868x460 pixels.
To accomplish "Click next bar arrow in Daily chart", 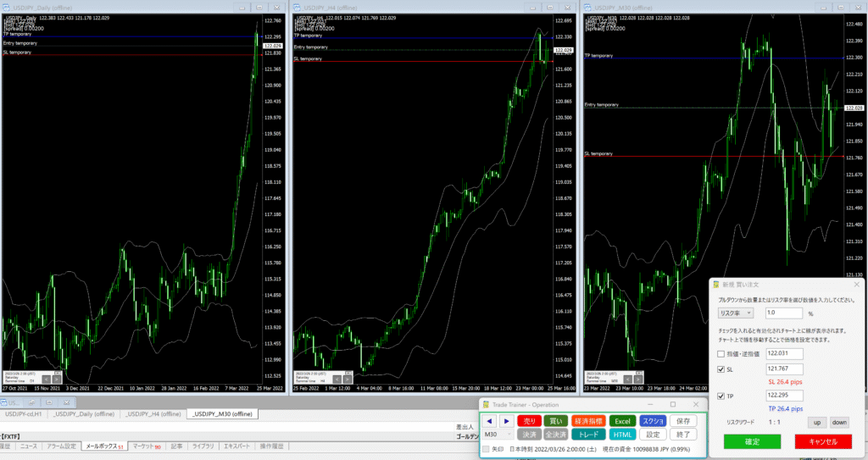I will (57, 380).
